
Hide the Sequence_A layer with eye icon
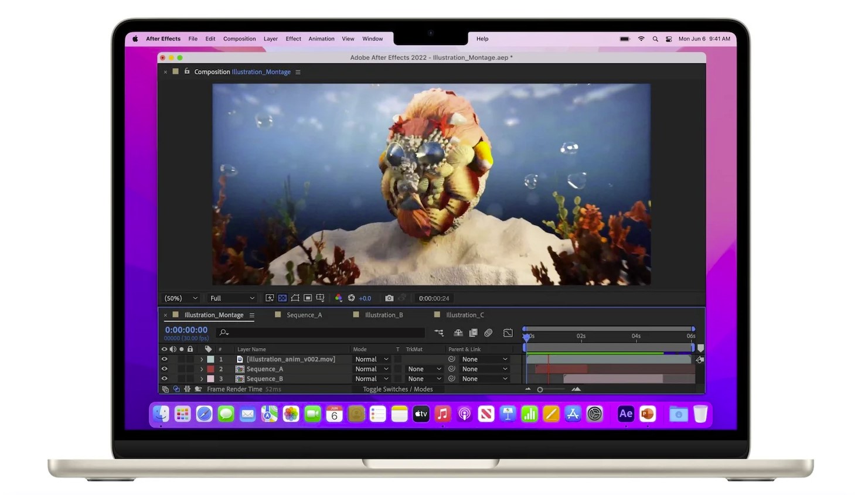[x=165, y=369]
